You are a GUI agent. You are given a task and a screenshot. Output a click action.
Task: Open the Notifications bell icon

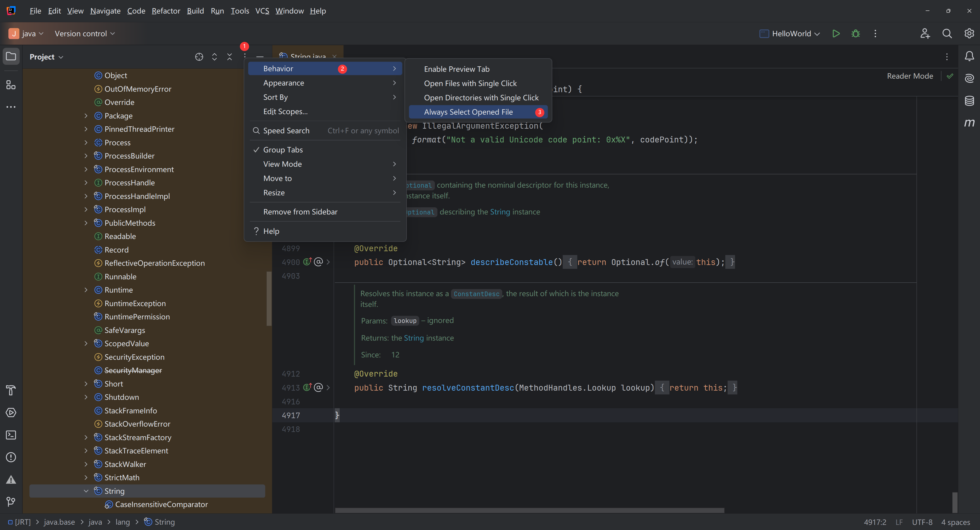click(x=969, y=56)
